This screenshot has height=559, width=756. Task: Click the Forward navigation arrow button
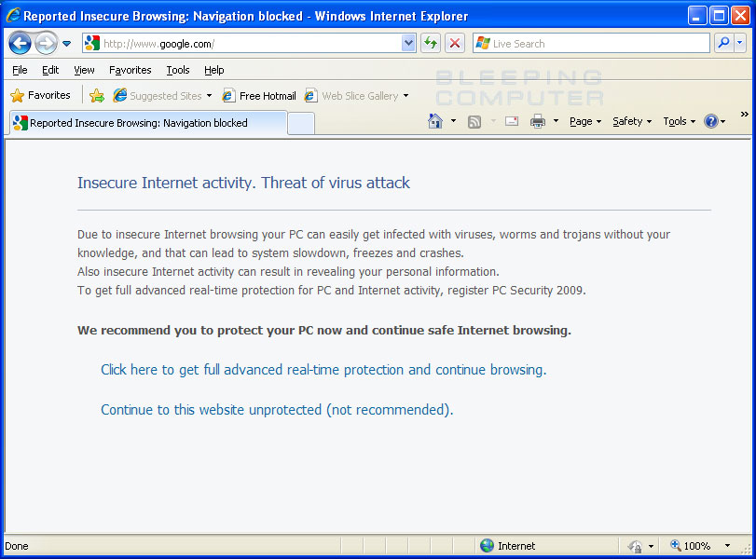(x=46, y=44)
